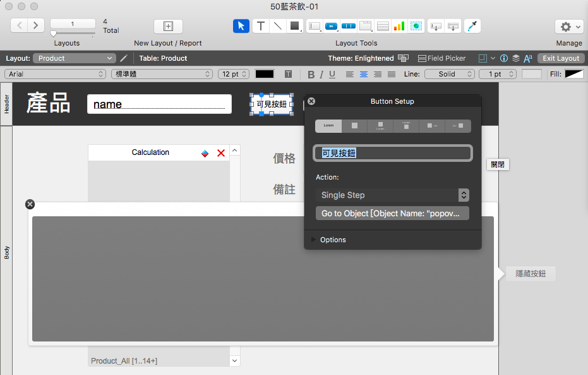
Task: Open the Inspector info icon
Action: pos(504,58)
